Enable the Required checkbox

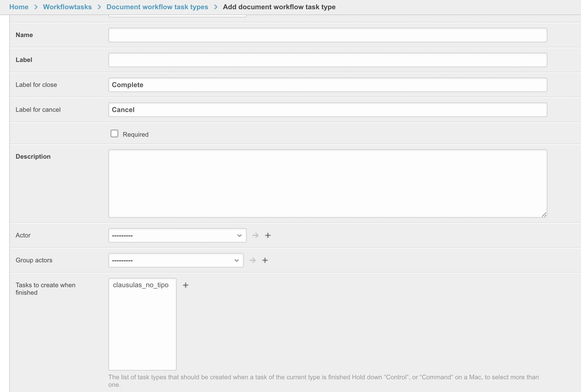114,133
